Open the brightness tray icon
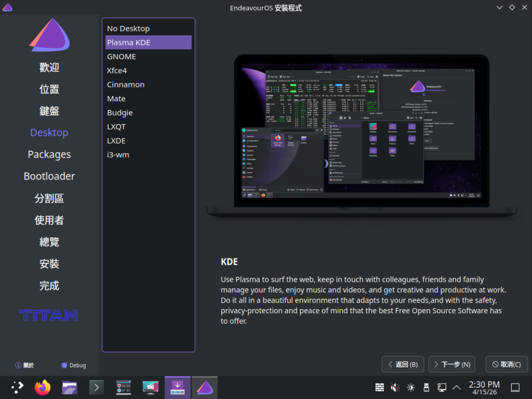 [410, 388]
